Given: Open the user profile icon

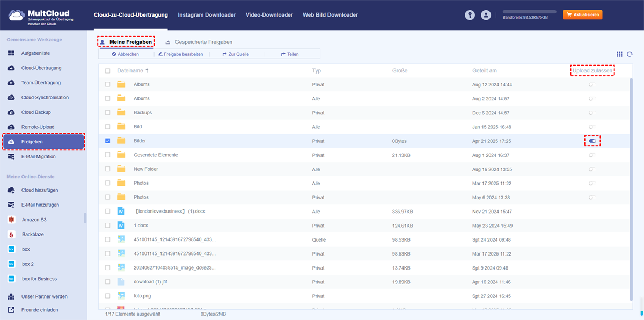Looking at the screenshot, I should point(486,16).
